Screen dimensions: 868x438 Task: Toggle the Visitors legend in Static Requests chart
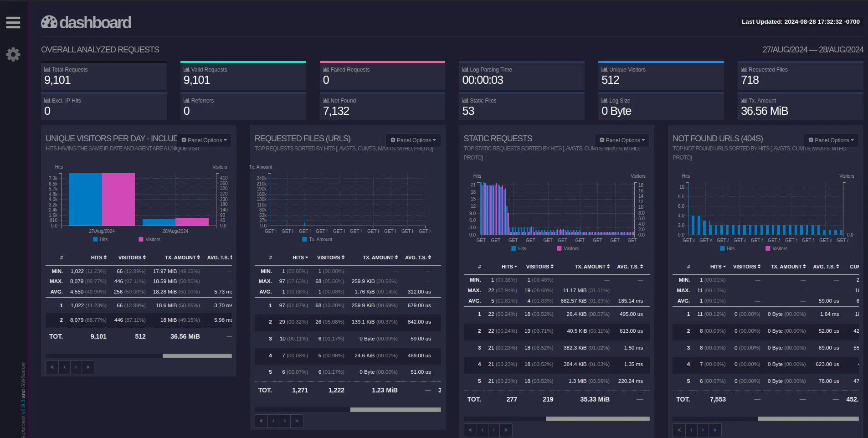tap(568, 248)
